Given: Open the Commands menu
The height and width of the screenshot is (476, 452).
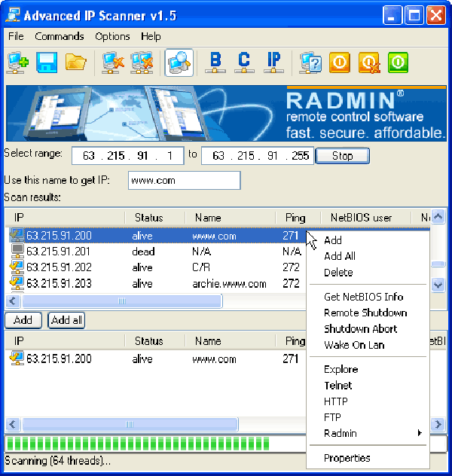Looking at the screenshot, I should click(x=60, y=36).
